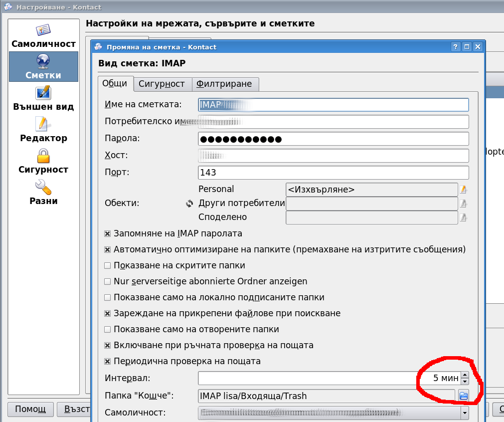The width and height of the screenshot is (504, 422).
Task: Open the Сигурност padlock section
Action: click(x=43, y=161)
